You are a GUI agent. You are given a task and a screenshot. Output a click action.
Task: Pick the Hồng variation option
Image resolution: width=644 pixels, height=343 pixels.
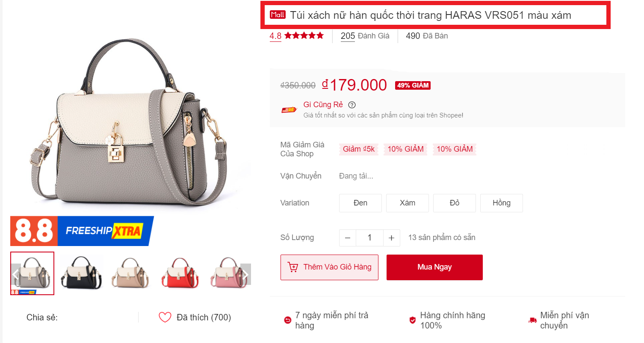(502, 203)
